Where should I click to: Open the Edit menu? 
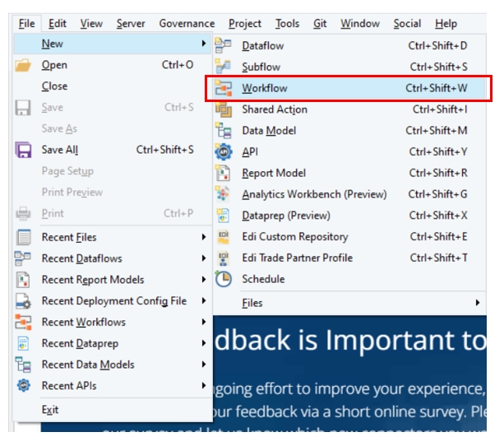(58, 24)
